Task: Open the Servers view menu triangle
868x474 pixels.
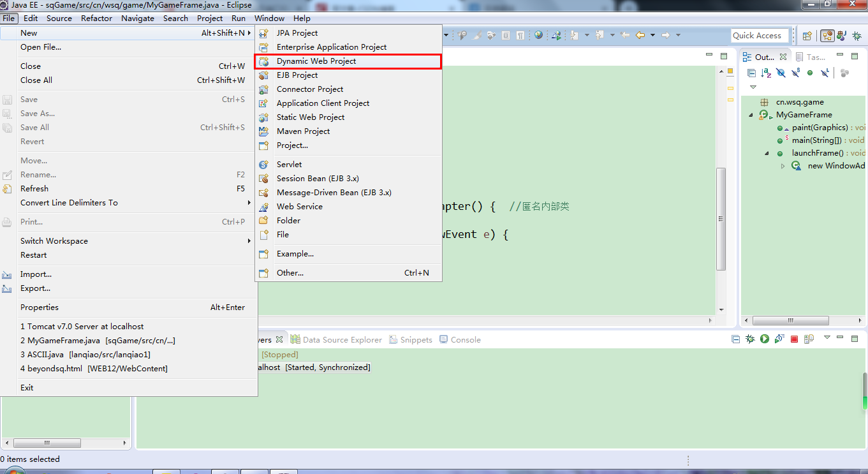Action: pyautogui.click(x=827, y=337)
